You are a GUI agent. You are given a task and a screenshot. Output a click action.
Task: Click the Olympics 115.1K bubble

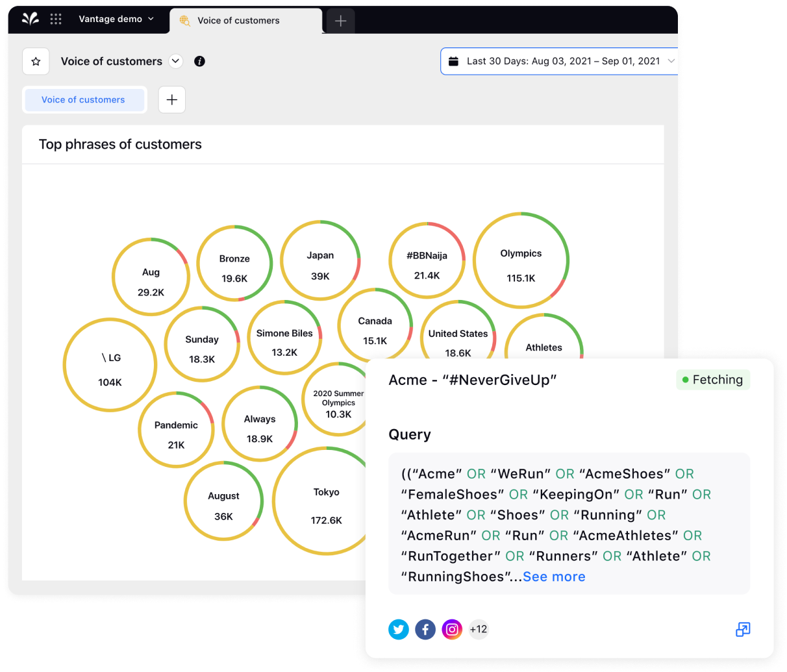click(x=521, y=260)
